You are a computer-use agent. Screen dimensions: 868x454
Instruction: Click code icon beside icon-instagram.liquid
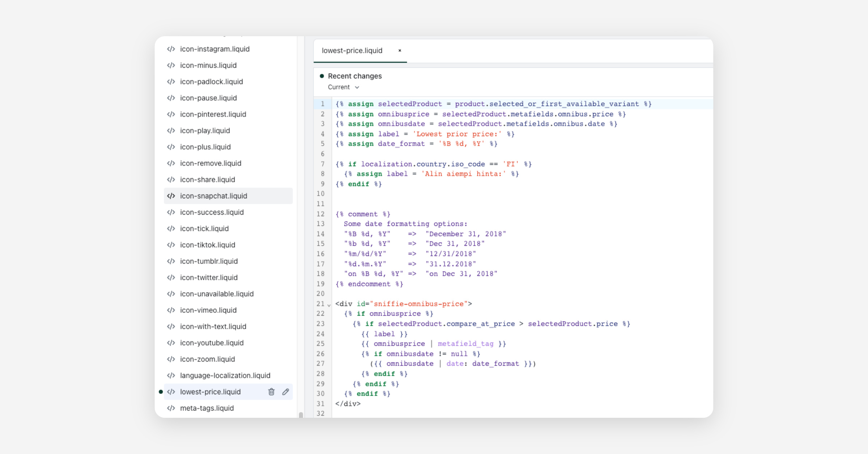click(171, 49)
